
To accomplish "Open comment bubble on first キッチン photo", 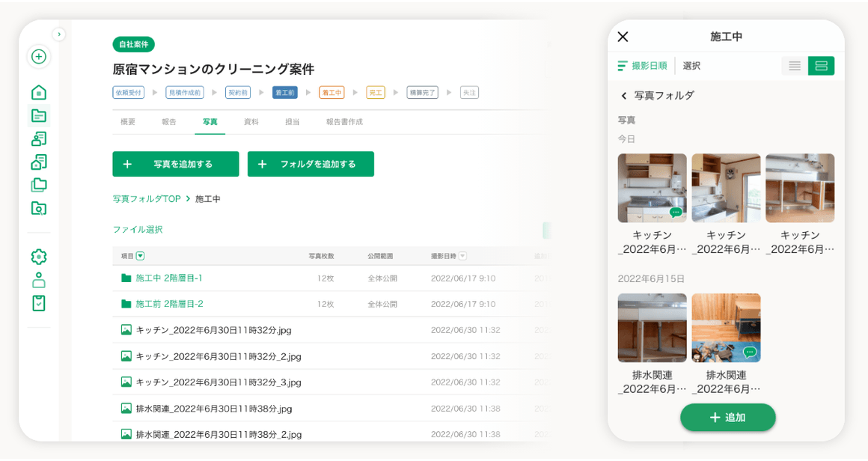I will 676,213.
